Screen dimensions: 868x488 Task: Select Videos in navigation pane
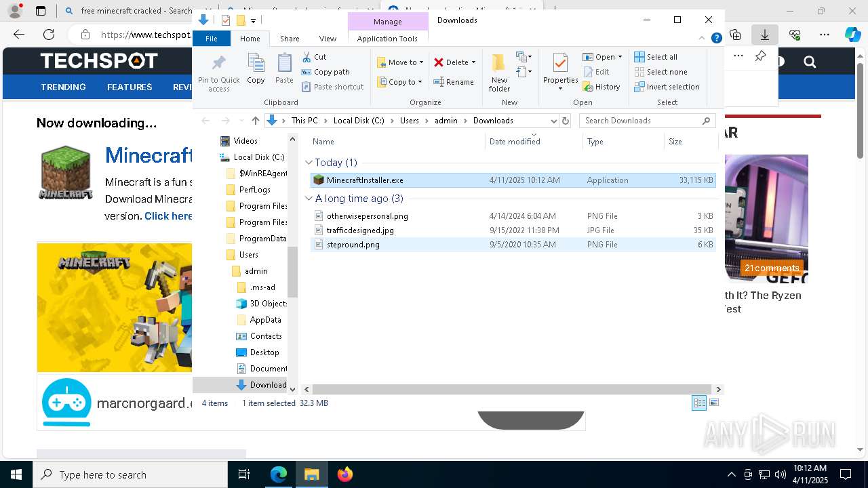[239, 141]
